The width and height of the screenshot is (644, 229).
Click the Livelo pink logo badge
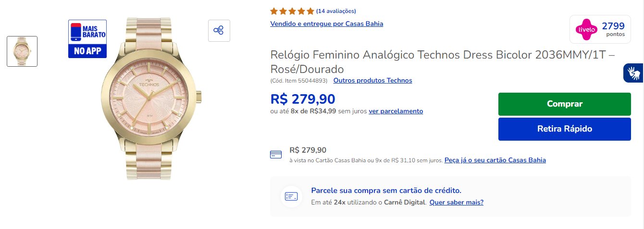(586, 29)
